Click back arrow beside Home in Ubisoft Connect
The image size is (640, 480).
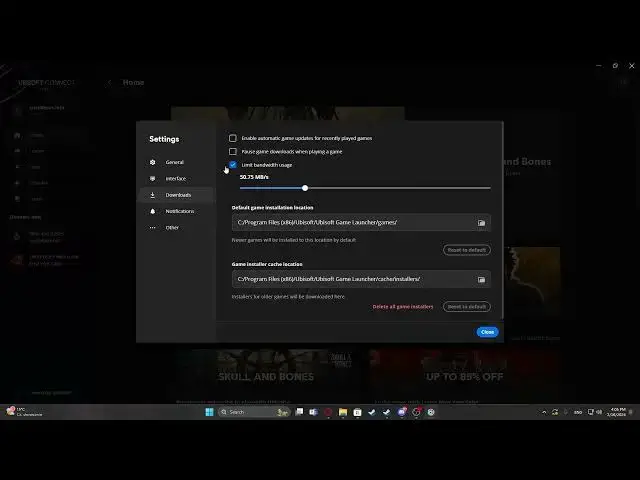(x=109, y=82)
